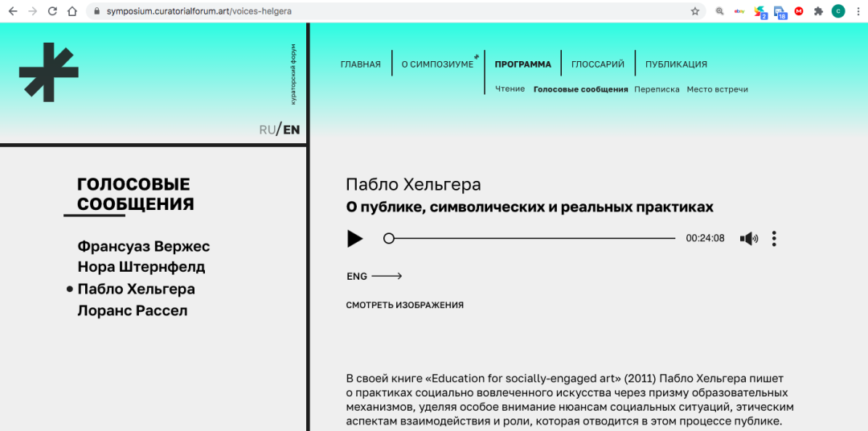Open the ГЛОССАРИЙ menu item

tap(597, 64)
